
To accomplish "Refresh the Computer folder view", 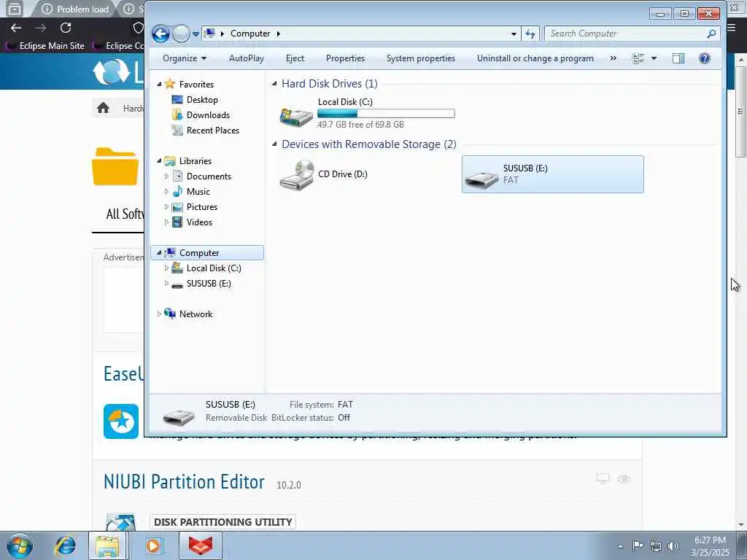I will pyautogui.click(x=530, y=34).
